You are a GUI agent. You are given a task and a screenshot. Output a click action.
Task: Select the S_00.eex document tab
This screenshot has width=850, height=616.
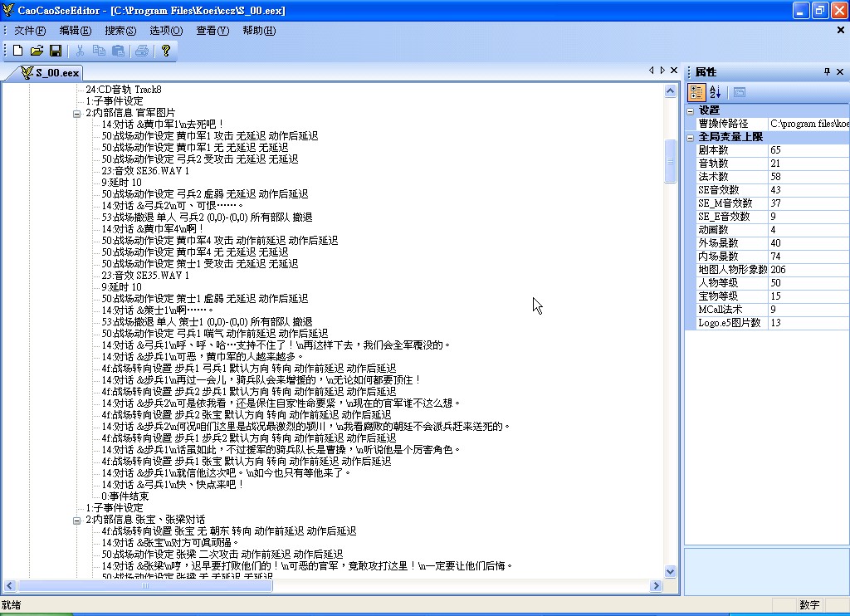50,73
